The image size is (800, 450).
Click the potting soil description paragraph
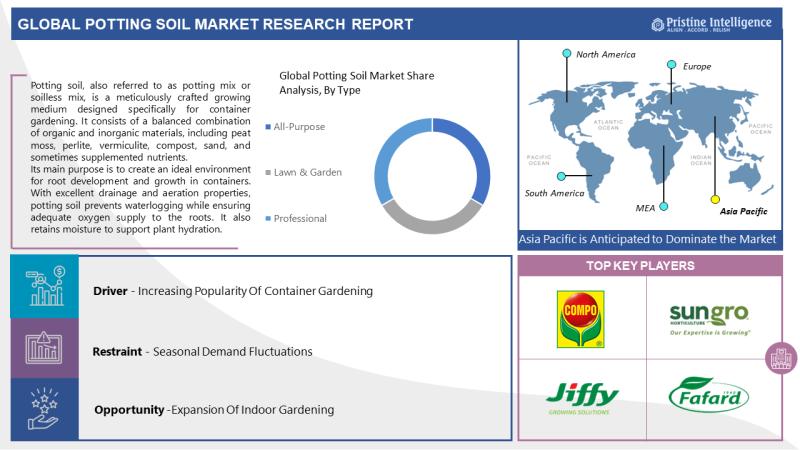[140, 157]
